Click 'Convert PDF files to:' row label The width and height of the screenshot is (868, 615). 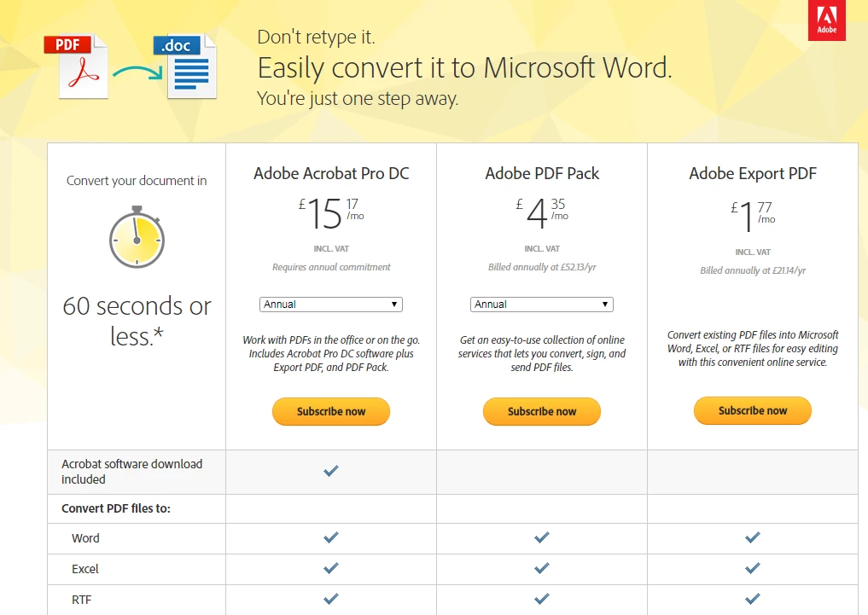[x=116, y=509]
